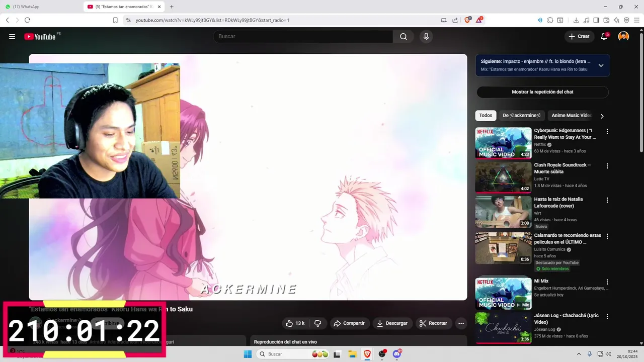
Task: Open Cyberpunk Edgerunners video thumbnail
Action: tap(503, 143)
